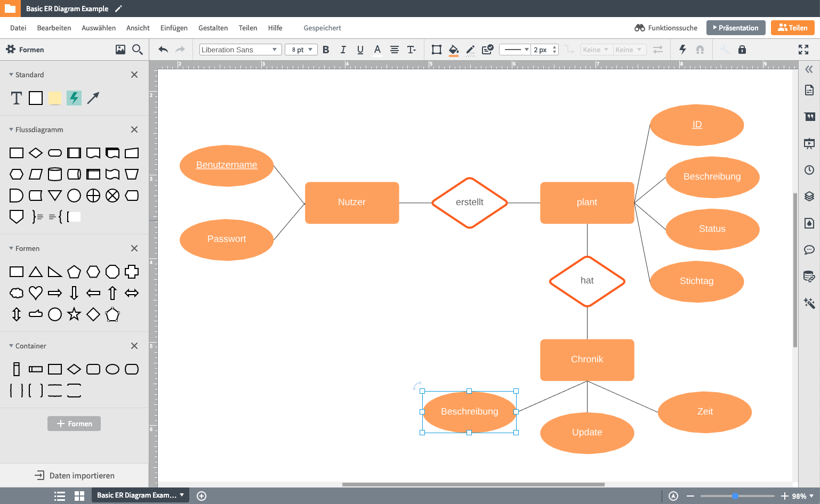
Task: Open the shape search magnifier
Action: (137, 50)
